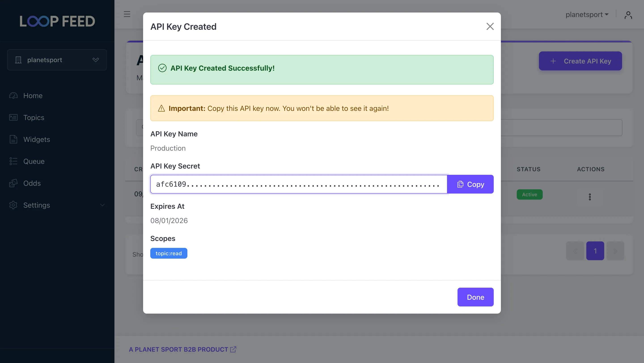Click the Settings gear icon
644x363 pixels.
point(13,205)
